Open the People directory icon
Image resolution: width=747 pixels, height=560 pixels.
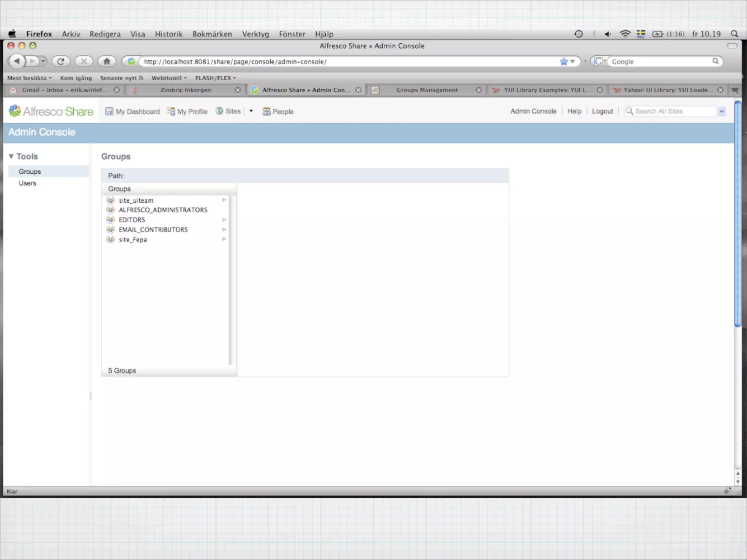pyautogui.click(x=267, y=111)
